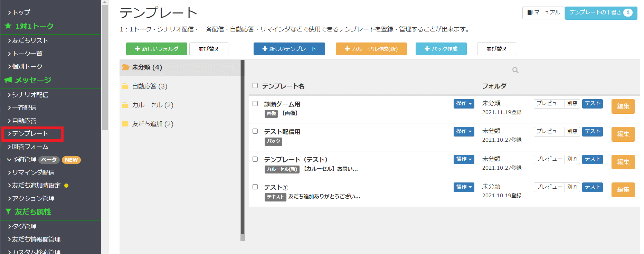The image size is (644, 254).
Task: Click the カルーセル folder icon
Action: click(125, 105)
